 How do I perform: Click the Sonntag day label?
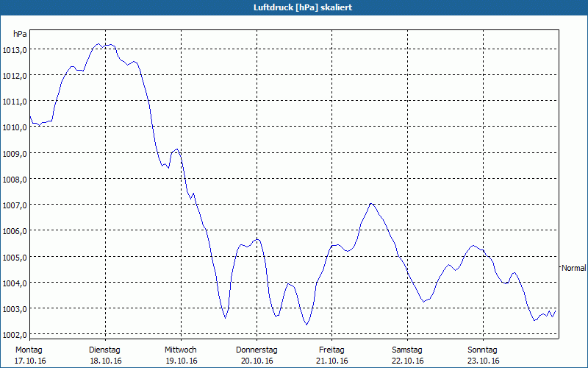(x=483, y=350)
